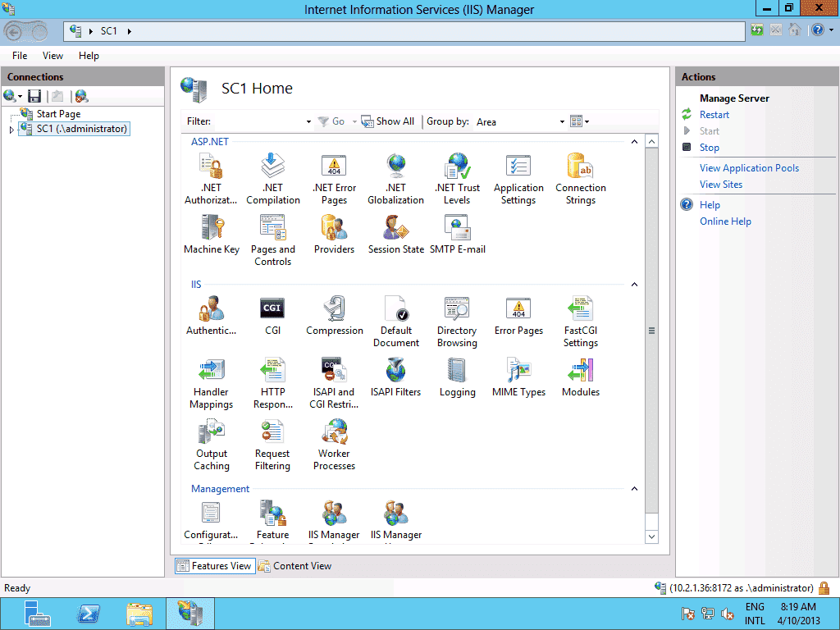Screen dimensions: 840x630
Task: Click the delete connection toolbar icon
Action: 81,96
